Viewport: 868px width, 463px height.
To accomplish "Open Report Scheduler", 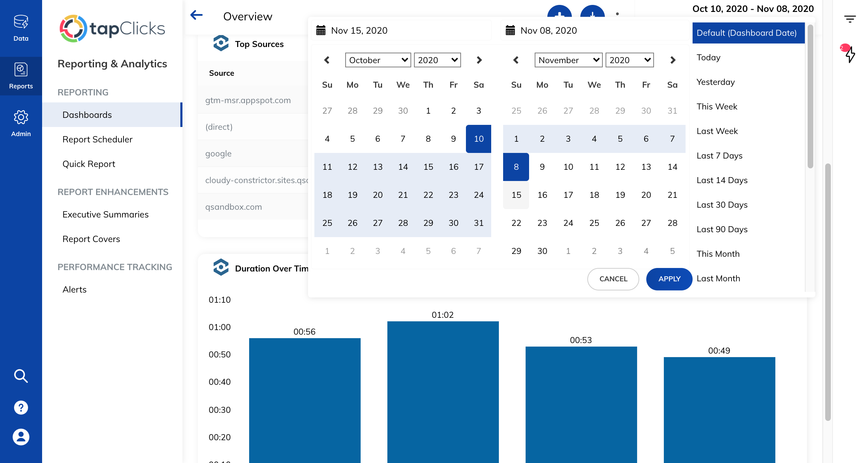I will [x=98, y=139].
